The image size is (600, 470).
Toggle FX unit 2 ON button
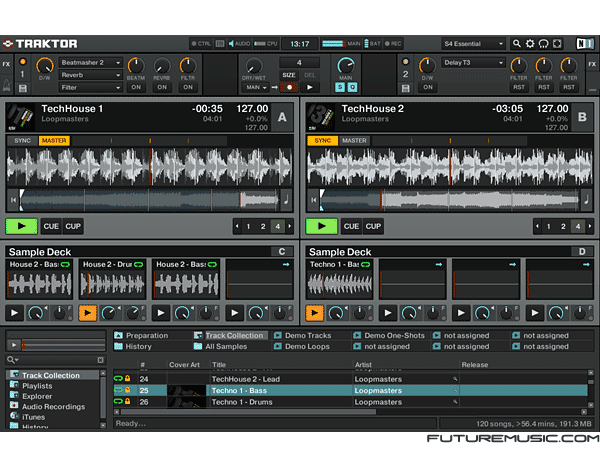(428, 87)
